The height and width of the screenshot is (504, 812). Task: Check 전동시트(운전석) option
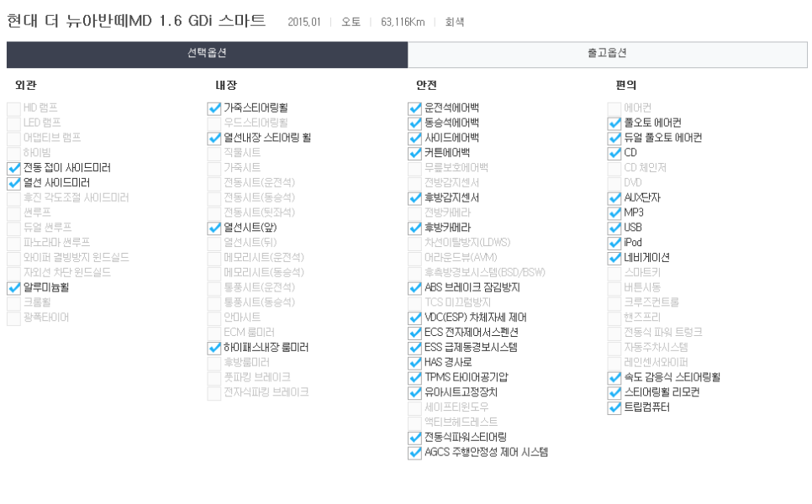(214, 184)
